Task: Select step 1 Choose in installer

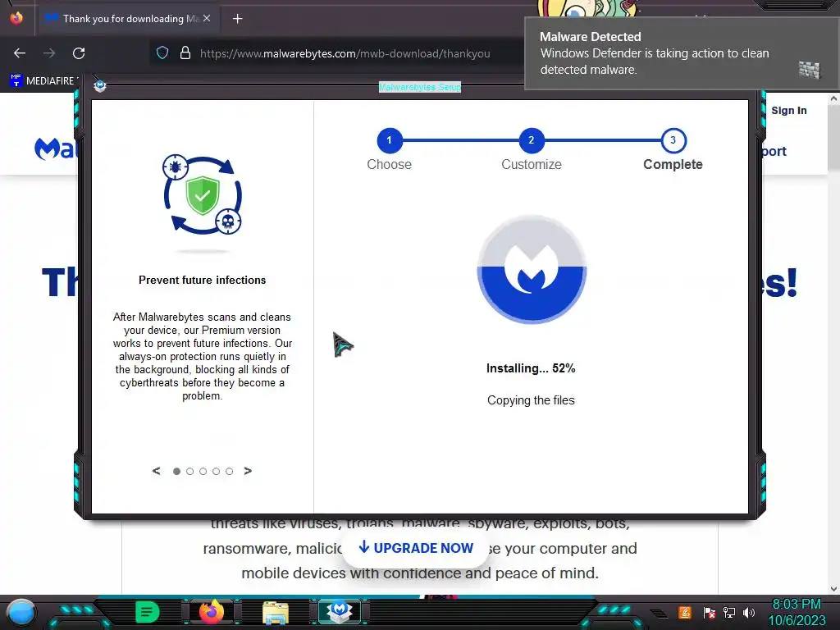Action: pyautogui.click(x=390, y=140)
